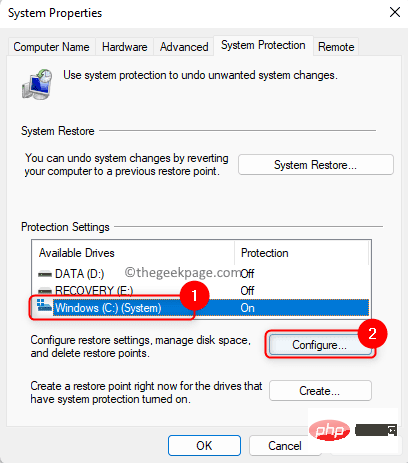Select the Windows (C:) (System) drive row

click(x=201, y=308)
